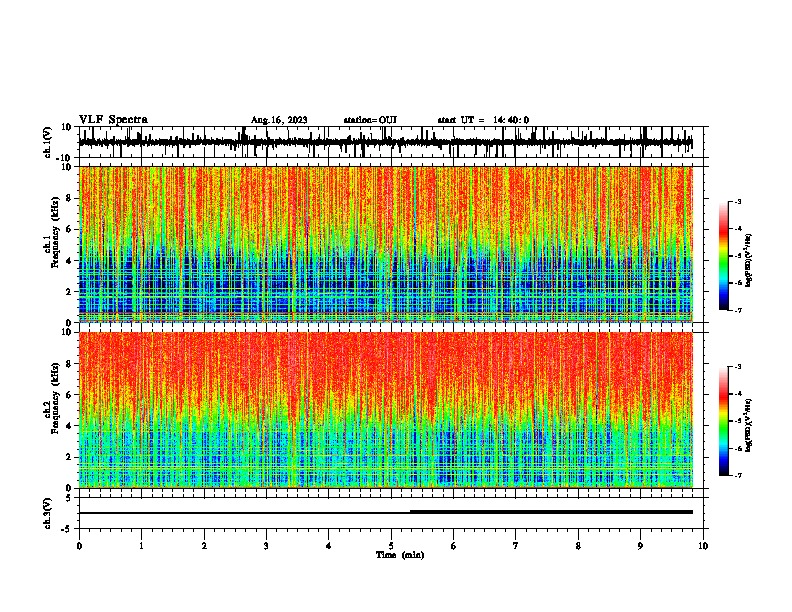
Task: Click the time axis tick label '9'
Action: coord(640,546)
